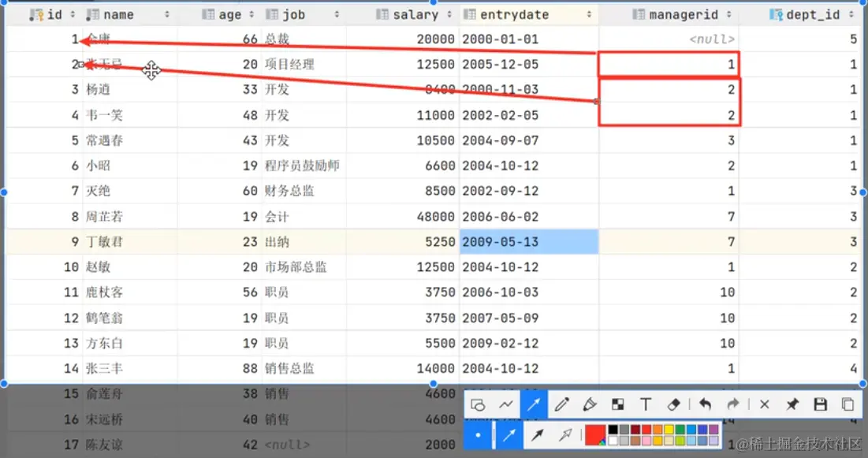Viewport: 868px width, 458px height.
Task: Select the job cell 程序员鼓励师
Action: coord(304,166)
